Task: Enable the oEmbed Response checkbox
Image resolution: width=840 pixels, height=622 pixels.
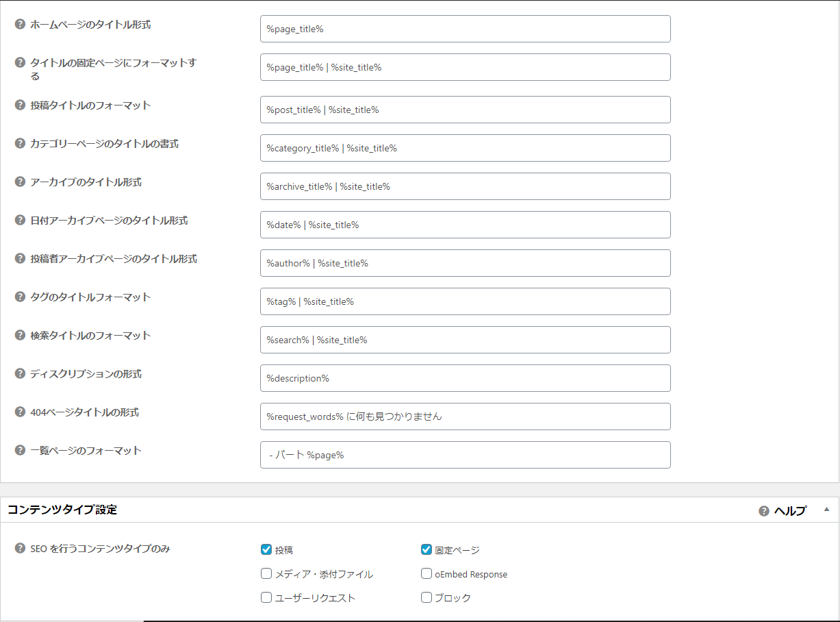Action: tap(427, 574)
